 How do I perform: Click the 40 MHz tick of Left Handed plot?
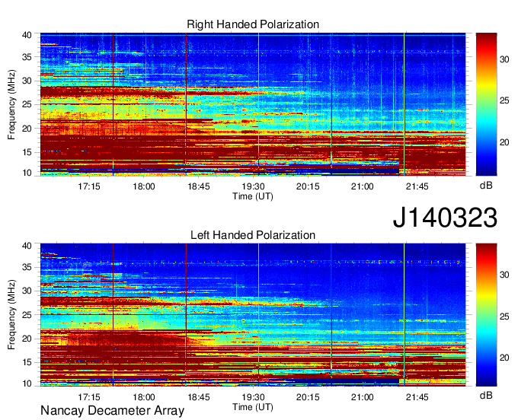coord(27,246)
